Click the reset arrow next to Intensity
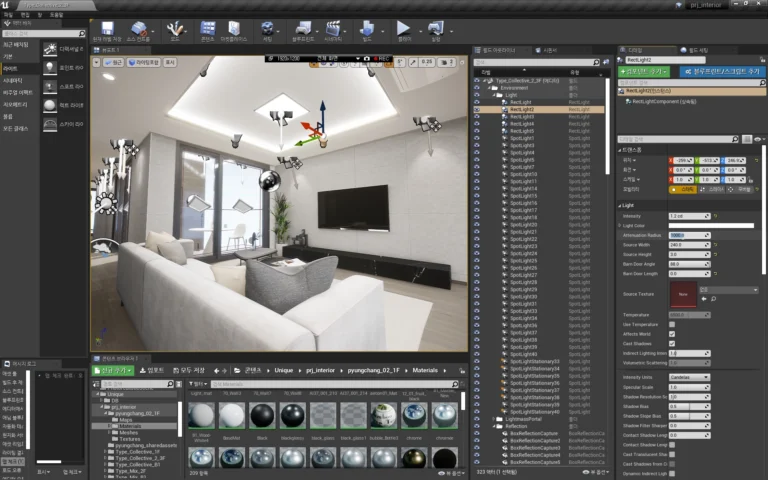The image size is (768, 480). 715,216
